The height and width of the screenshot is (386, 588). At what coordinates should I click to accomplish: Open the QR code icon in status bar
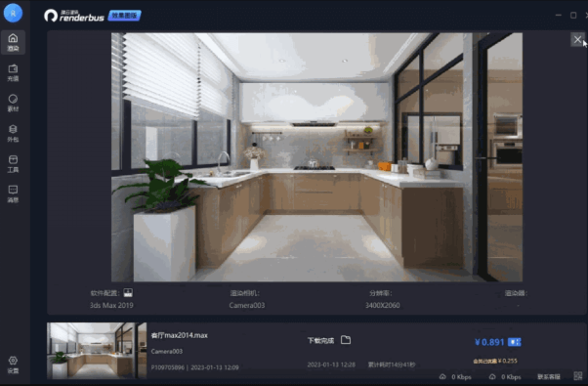(578, 376)
